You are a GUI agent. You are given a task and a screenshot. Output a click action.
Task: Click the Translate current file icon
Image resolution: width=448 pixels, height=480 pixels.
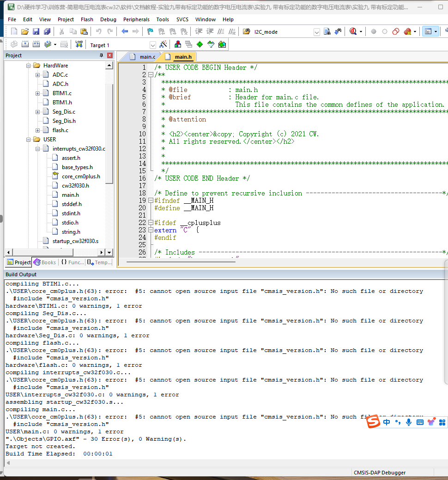pos(14,44)
